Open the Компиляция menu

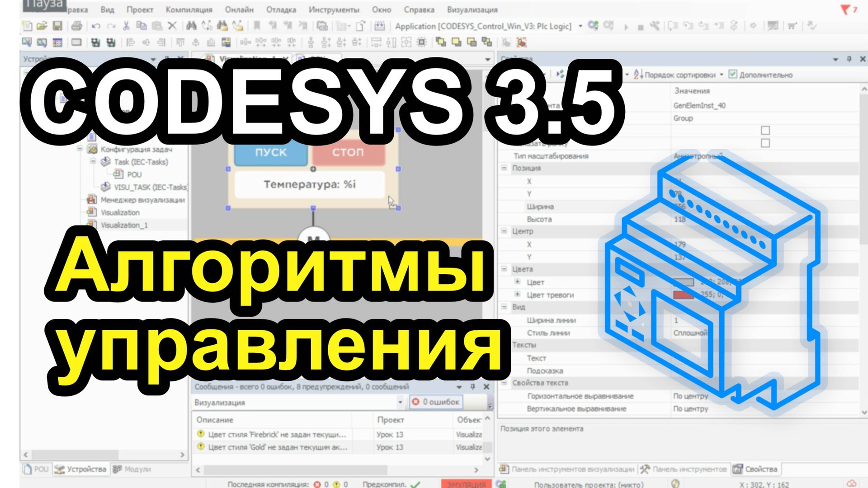point(189,9)
